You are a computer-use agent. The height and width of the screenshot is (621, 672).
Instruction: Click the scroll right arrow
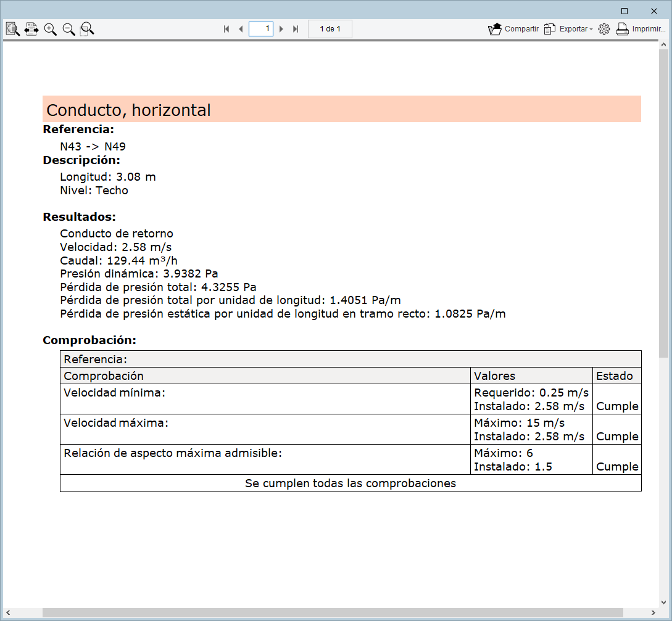click(x=653, y=612)
